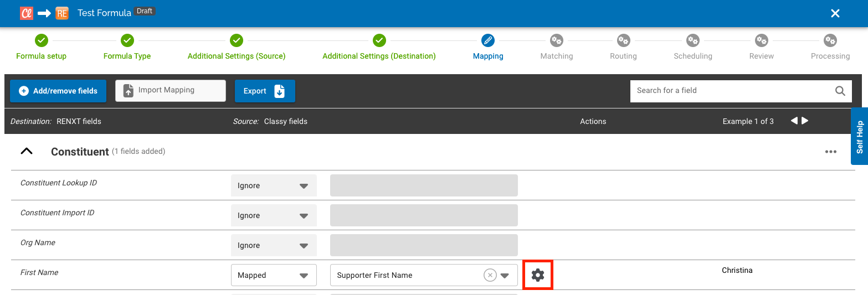Clear the Supporter First Name selection
This screenshot has width=868, height=295.
(490, 275)
